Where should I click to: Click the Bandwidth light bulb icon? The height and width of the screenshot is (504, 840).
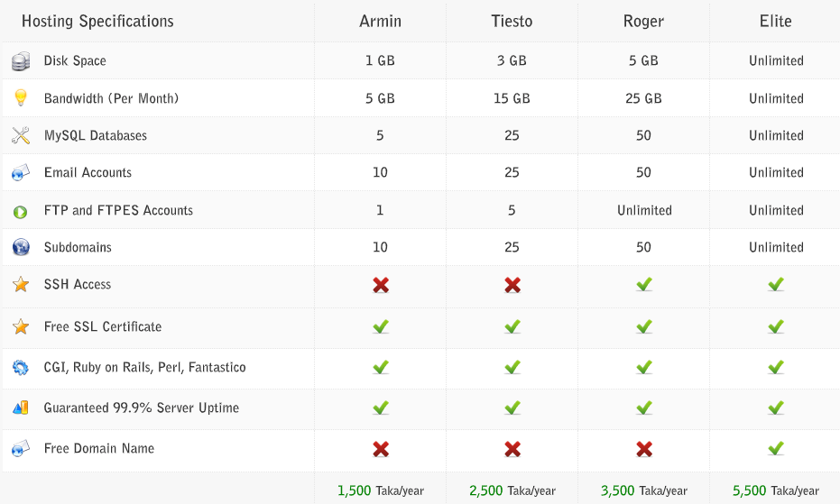tap(21, 98)
